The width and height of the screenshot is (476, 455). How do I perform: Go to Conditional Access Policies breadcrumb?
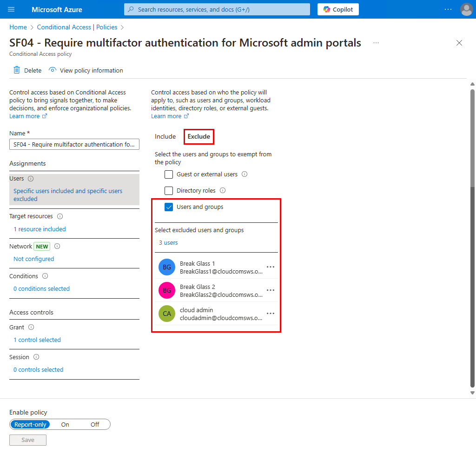point(77,27)
